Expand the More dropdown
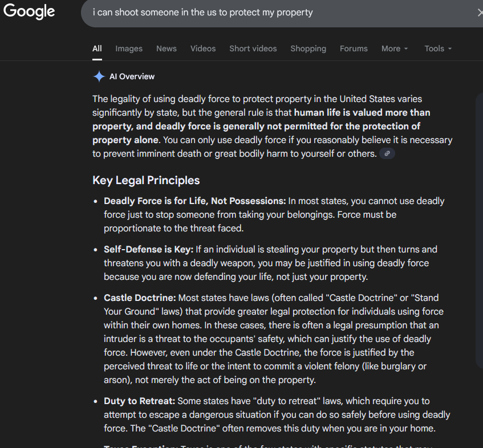Image resolution: width=483 pixels, height=448 pixels. (395, 48)
